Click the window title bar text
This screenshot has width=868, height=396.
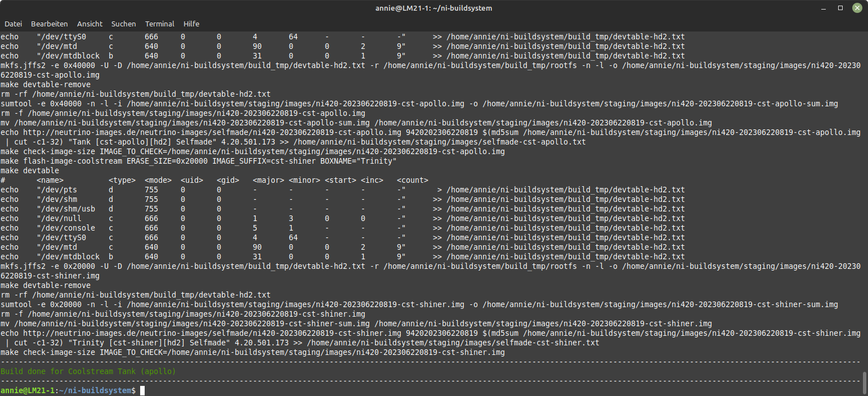pos(433,8)
